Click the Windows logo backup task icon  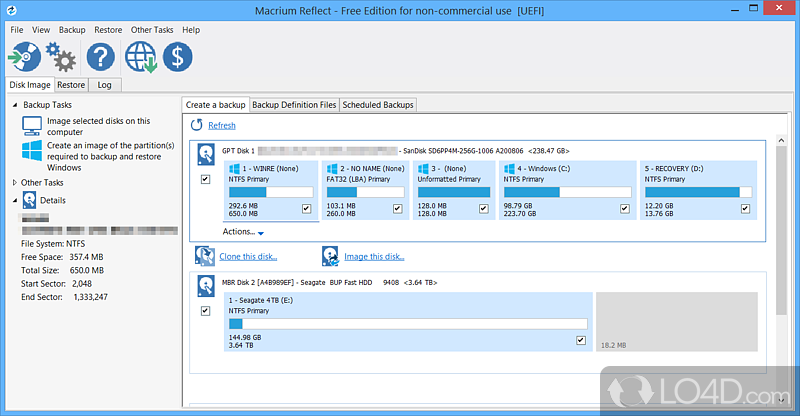click(x=32, y=153)
